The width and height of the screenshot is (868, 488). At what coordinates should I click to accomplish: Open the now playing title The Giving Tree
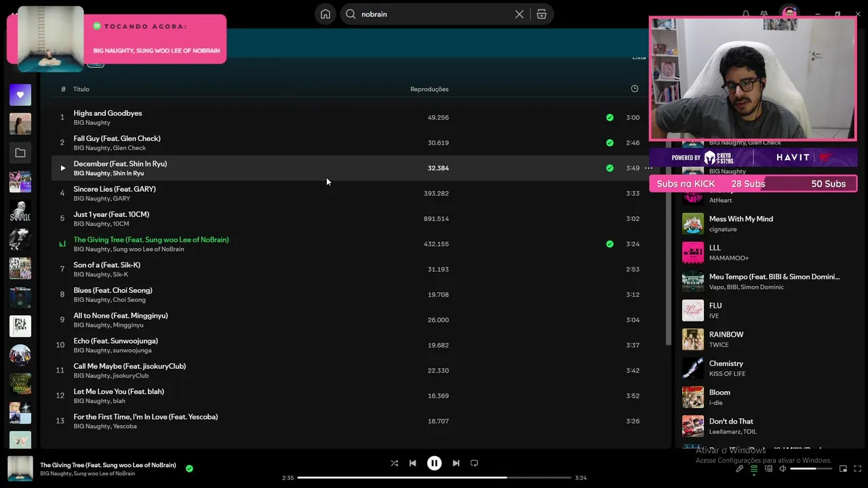tap(108, 465)
